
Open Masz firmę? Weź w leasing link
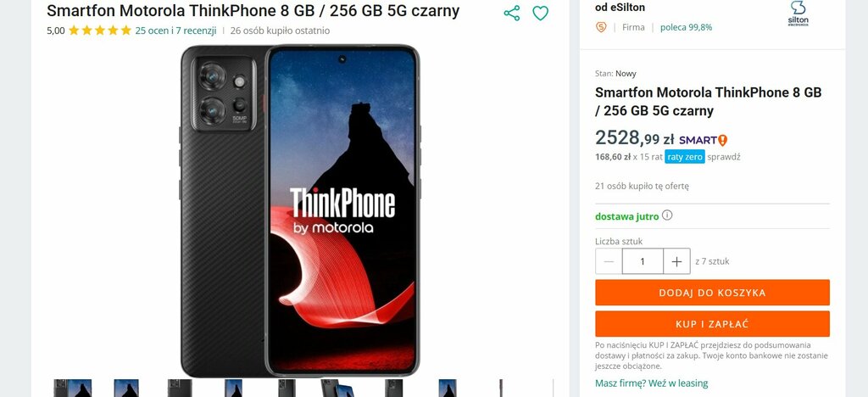pos(652,383)
